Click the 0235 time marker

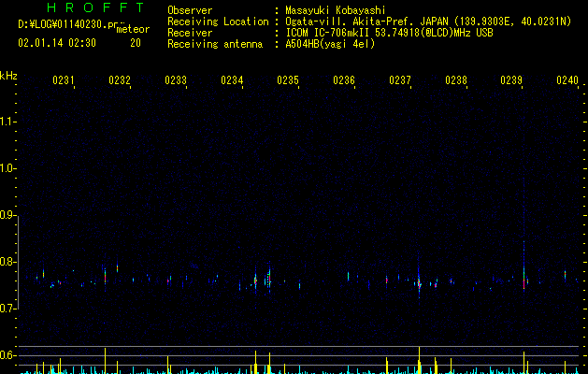point(288,79)
